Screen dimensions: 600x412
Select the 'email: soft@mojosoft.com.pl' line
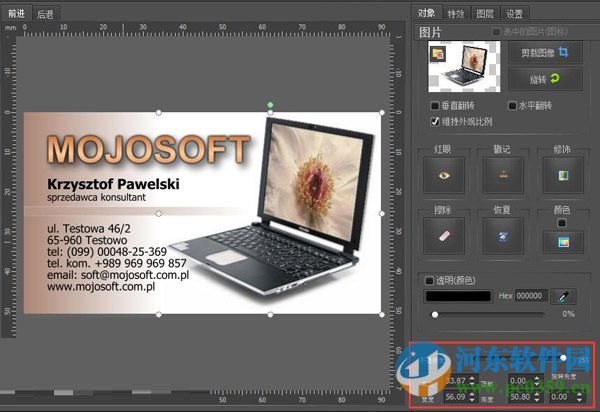(118, 275)
